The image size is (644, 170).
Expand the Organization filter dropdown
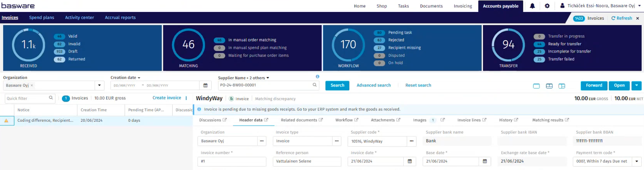pyautogui.click(x=99, y=85)
